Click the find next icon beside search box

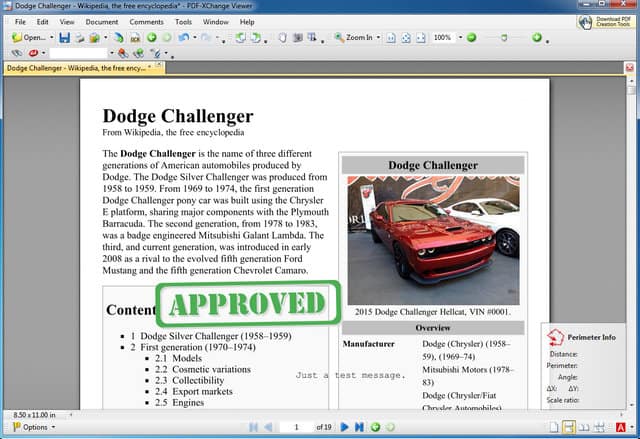coord(139,53)
